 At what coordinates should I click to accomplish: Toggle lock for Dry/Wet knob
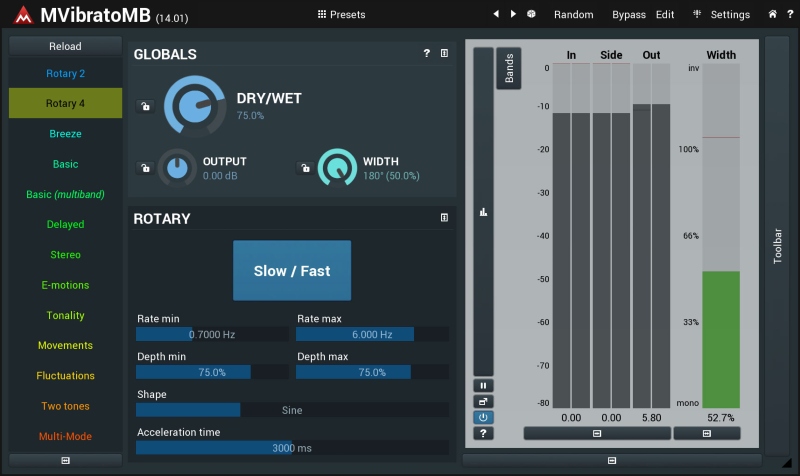point(145,106)
